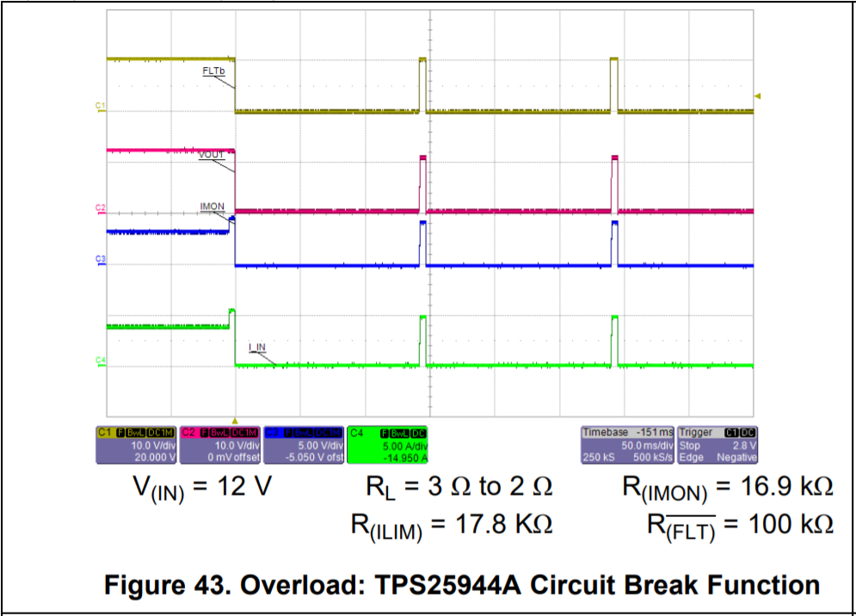
Task: Click the C1 source badge in the Trigger box
Action: pos(732,433)
